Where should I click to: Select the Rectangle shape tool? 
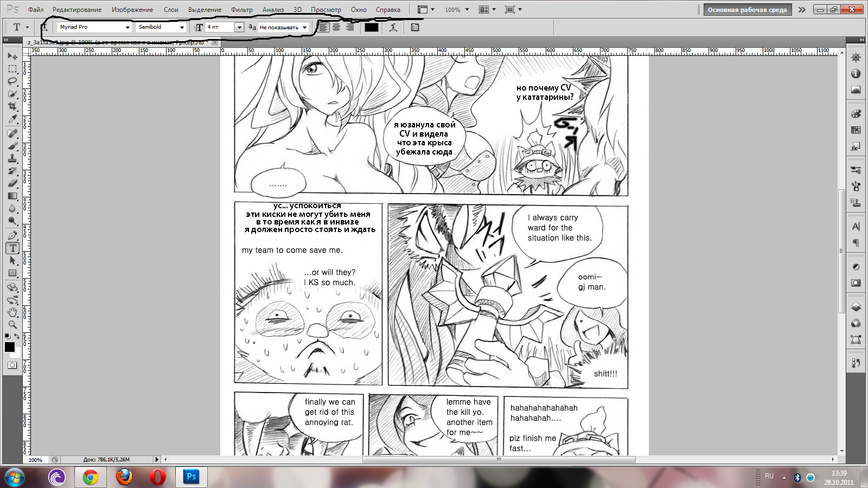tap(12, 273)
